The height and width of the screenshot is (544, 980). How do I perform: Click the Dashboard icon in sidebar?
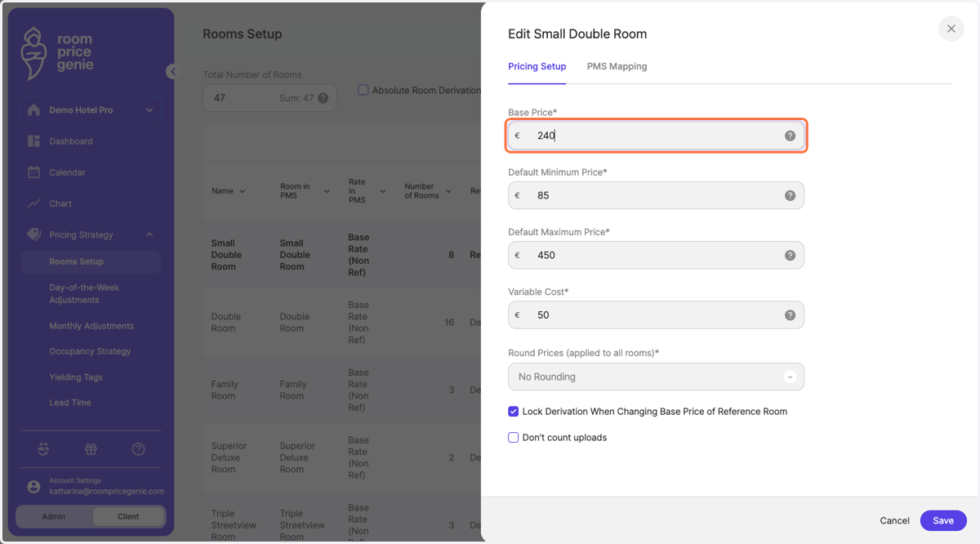(33, 141)
